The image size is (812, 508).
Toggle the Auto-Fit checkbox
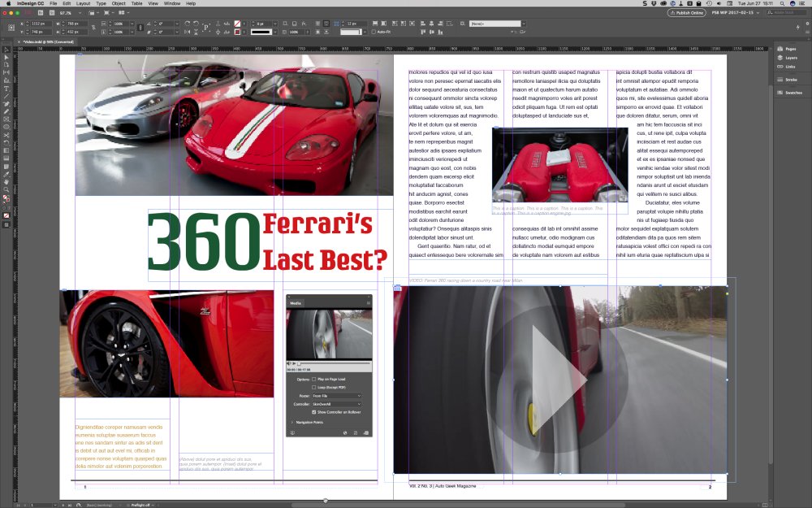coord(374,33)
